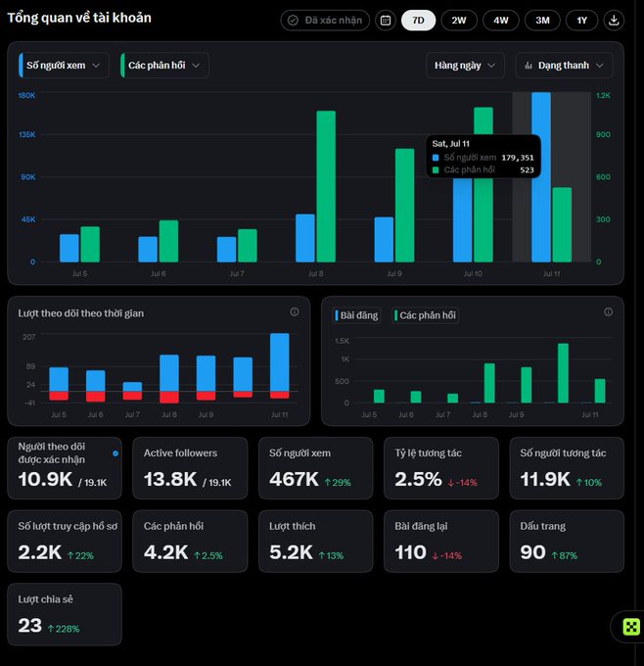Toggle the Đã xác nhận filter

(x=325, y=21)
